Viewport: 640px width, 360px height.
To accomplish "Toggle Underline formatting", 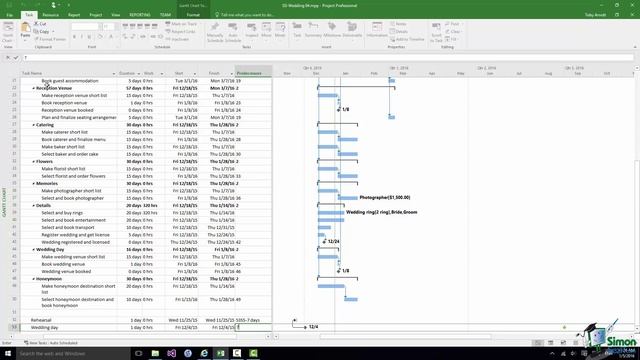I will point(89,37).
